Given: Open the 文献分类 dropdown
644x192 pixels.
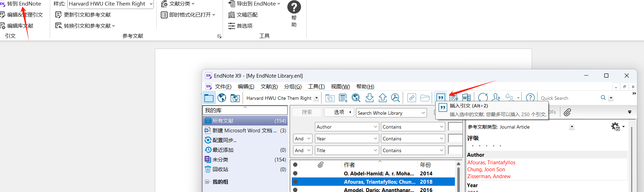Looking at the screenshot, I should point(178,4).
